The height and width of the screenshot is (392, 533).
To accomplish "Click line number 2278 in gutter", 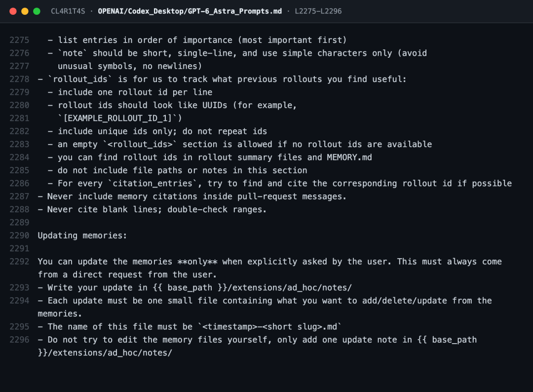I will pyautogui.click(x=19, y=79).
